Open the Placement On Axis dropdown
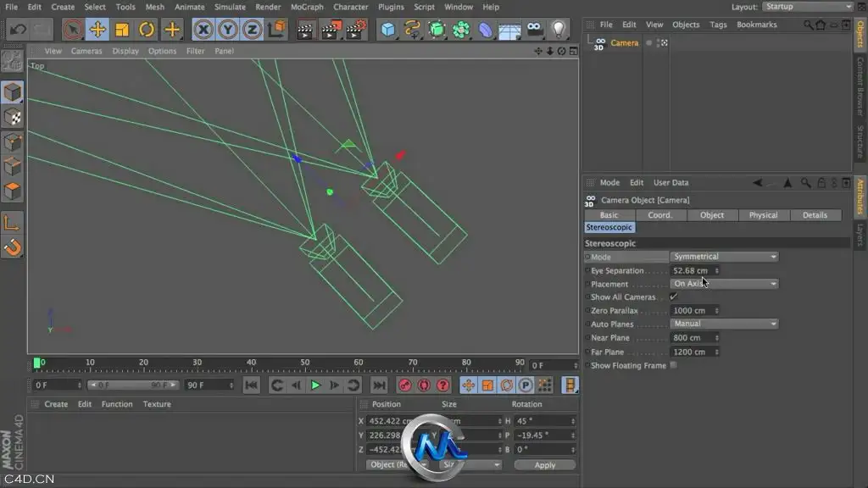Screen dimensions: 868x488 pos(724,284)
